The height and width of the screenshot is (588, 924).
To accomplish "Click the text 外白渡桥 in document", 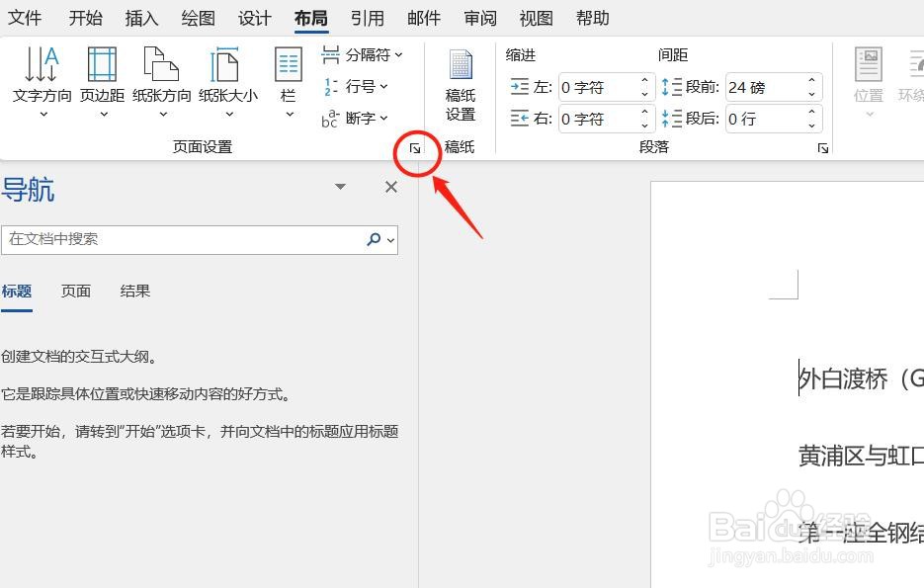I will pos(843,378).
